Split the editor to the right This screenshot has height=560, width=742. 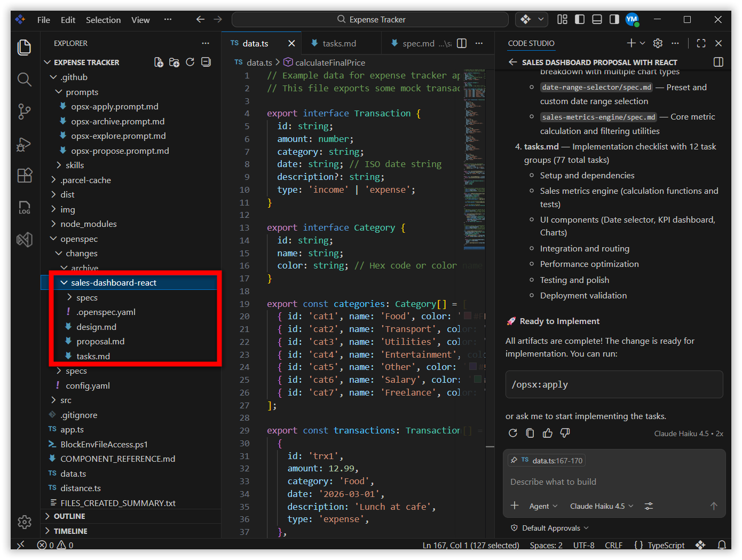[462, 43]
